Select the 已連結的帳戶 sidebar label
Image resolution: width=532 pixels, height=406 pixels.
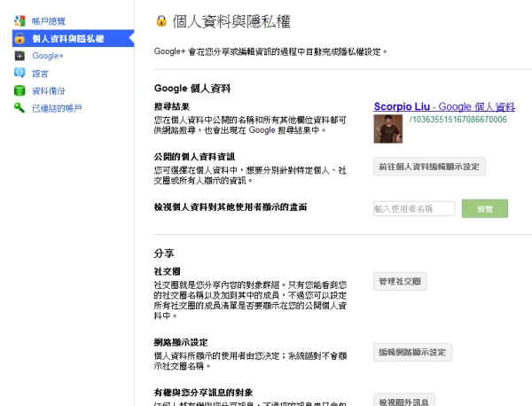tap(57, 108)
